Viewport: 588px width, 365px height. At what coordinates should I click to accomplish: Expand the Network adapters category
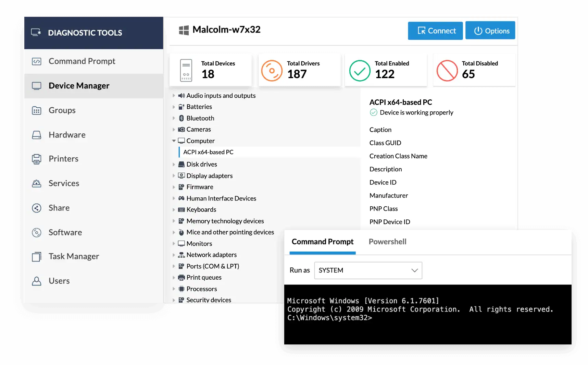[174, 255]
